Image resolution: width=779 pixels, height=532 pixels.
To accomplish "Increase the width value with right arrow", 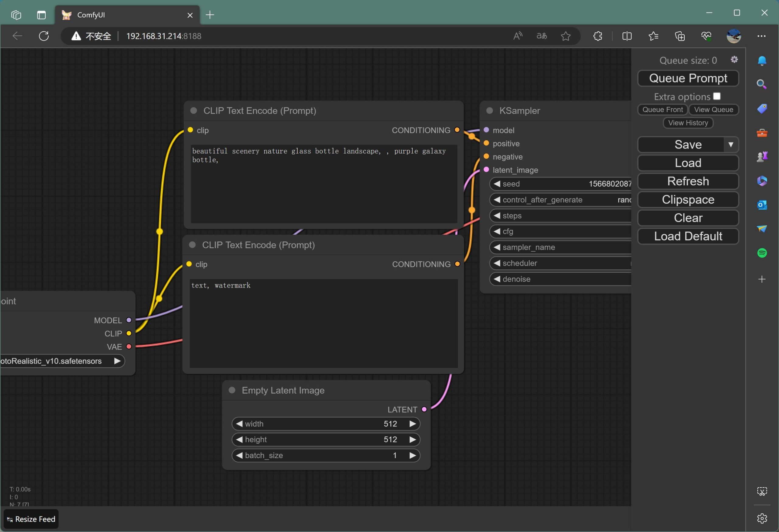I will pos(413,424).
